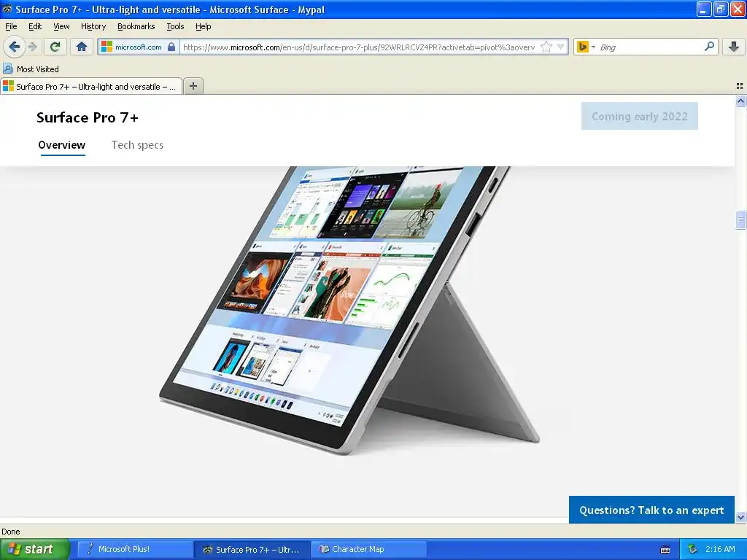Click the vertical scrollbar down arrow

740,517
